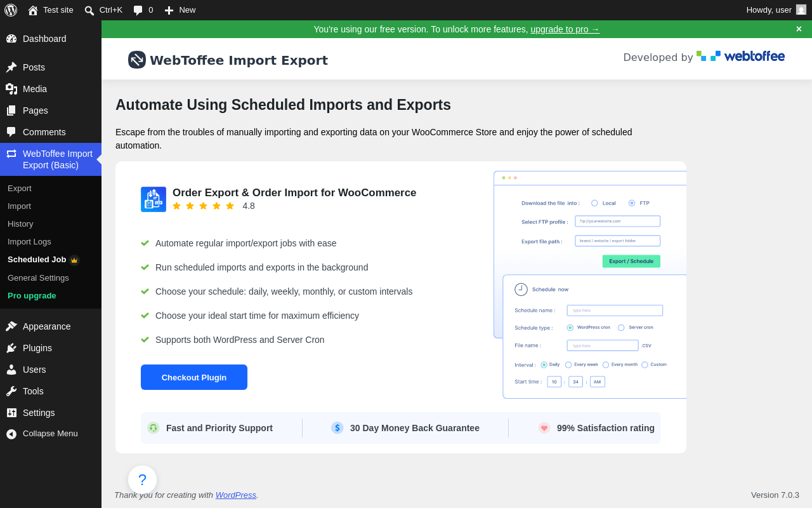
Task: Click the headset icon beside Fast and Priority Support
Action: coord(153,428)
